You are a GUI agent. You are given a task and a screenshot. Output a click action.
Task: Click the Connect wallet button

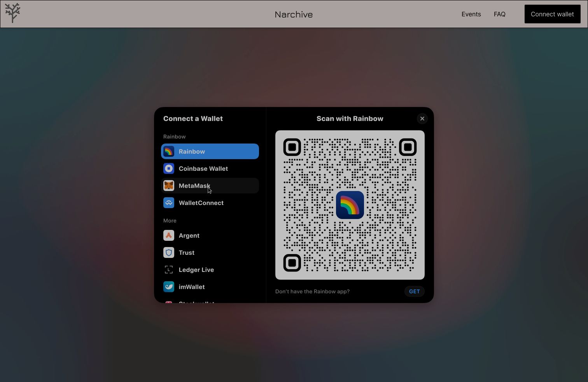[553, 14]
